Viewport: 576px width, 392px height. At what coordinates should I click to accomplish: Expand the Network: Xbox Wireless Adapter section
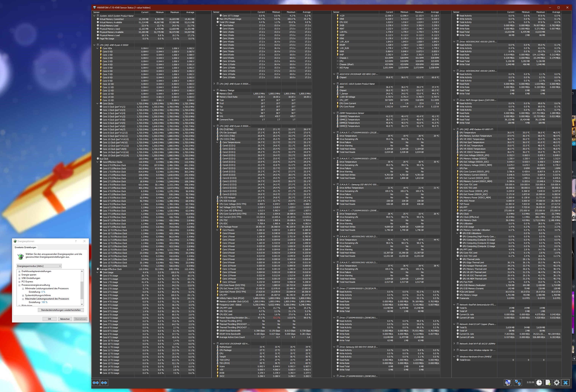[454, 350]
